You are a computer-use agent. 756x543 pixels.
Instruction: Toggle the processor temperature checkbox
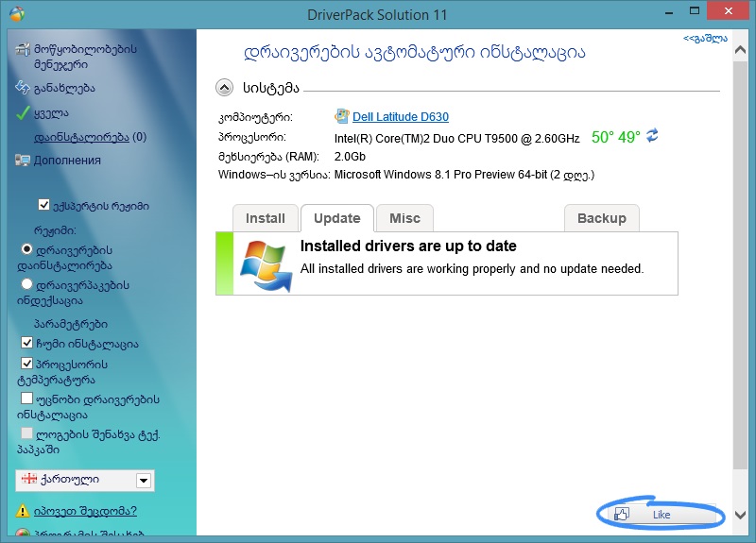pyautogui.click(x=27, y=363)
